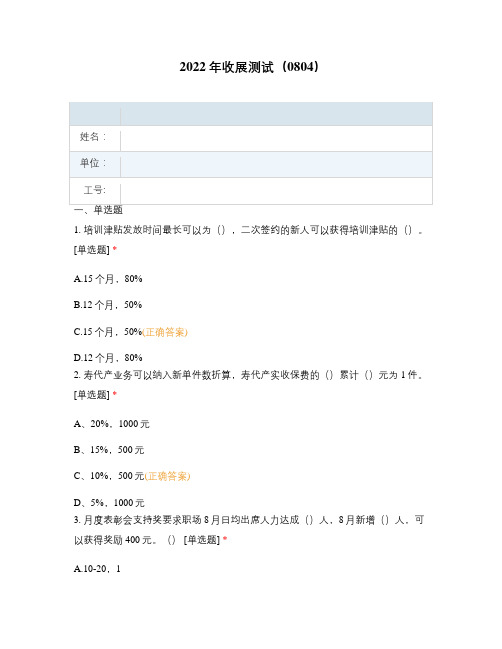
Task: Select option B.12个月, 50%
Action: click(x=108, y=305)
